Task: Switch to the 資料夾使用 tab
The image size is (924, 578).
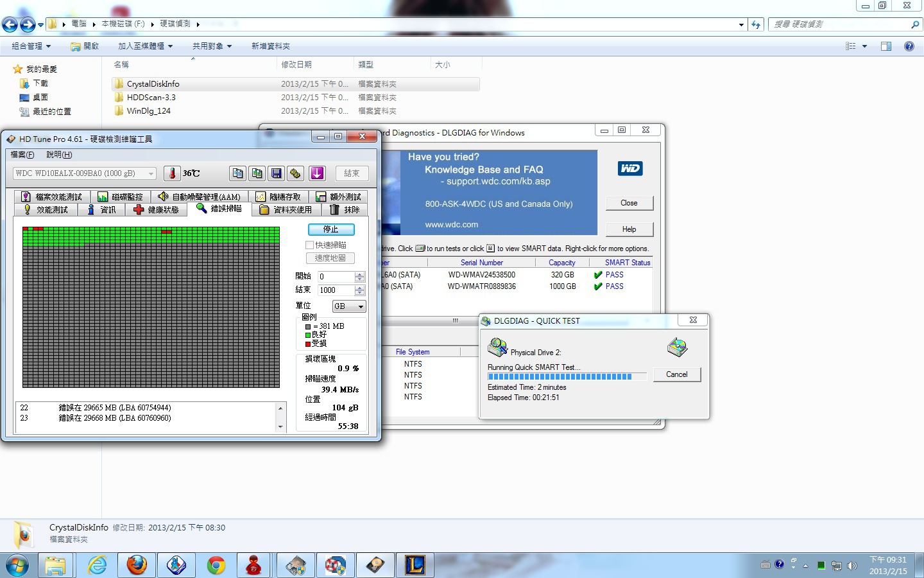Action: coord(286,210)
